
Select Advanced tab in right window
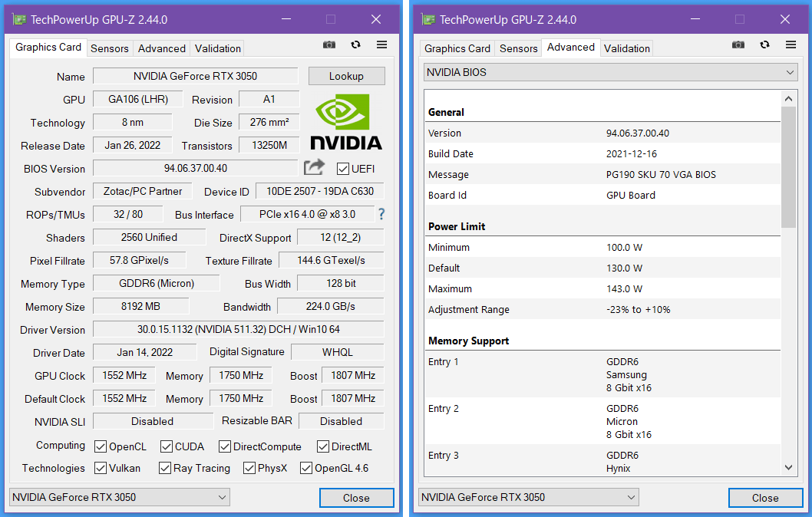coord(571,47)
